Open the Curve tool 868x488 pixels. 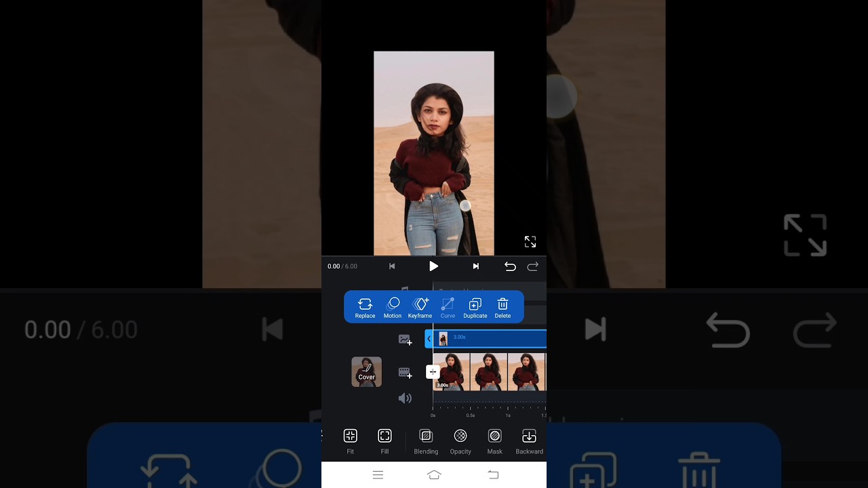[448, 308]
